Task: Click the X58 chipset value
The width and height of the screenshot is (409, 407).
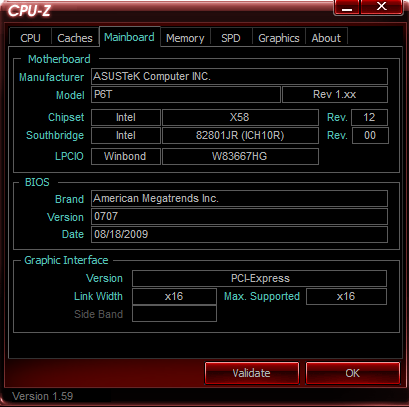Action: pos(240,117)
